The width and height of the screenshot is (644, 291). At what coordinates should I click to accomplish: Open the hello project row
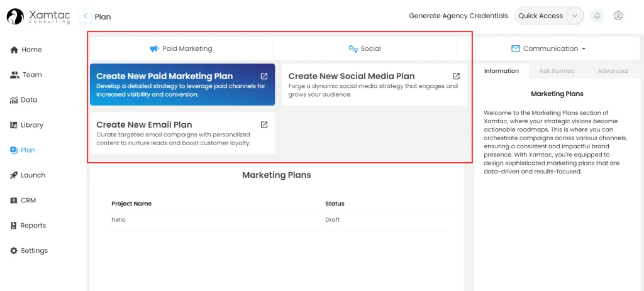click(x=119, y=220)
